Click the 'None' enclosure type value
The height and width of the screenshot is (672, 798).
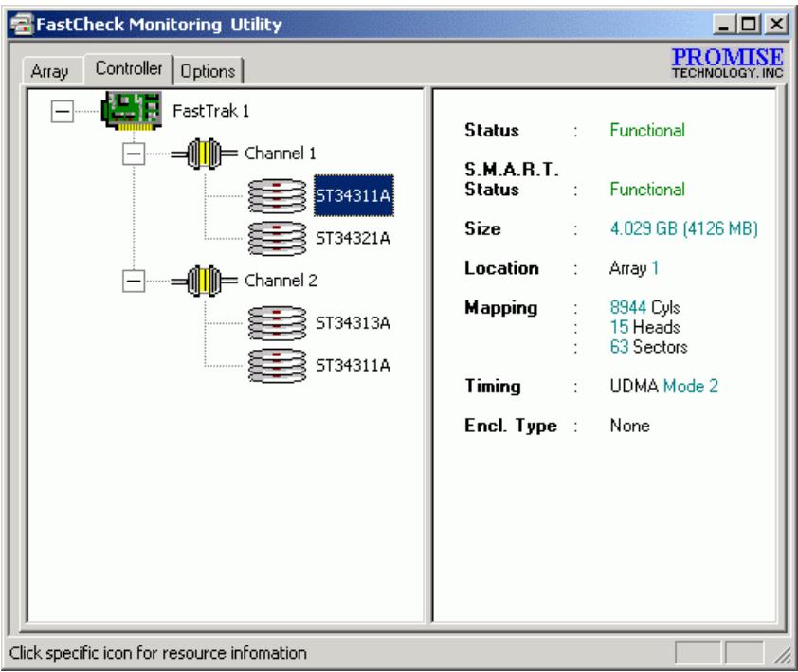[630, 426]
